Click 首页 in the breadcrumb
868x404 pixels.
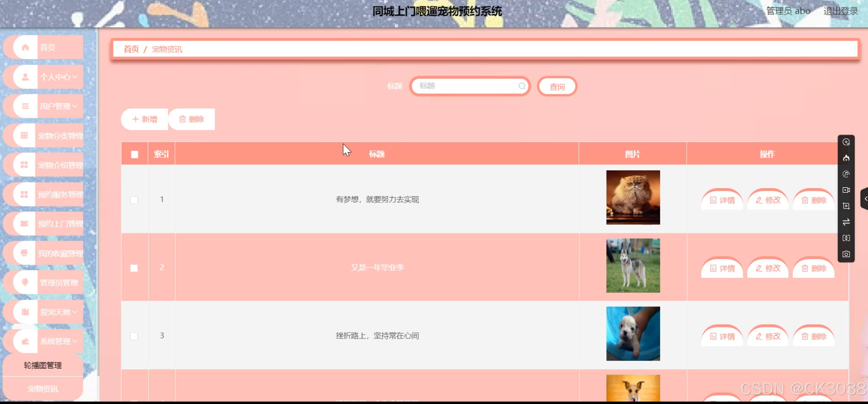tap(131, 49)
